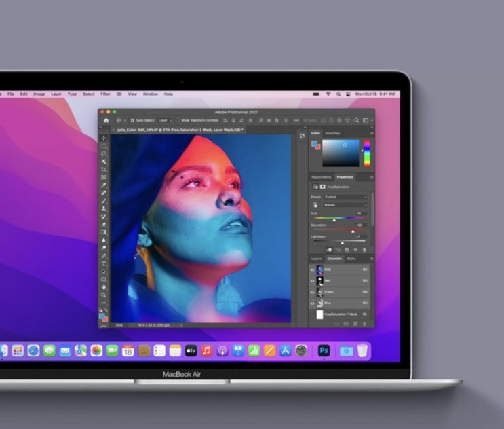Open the Master color range dropdown
This screenshot has height=429, width=504.
coord(345,205)
